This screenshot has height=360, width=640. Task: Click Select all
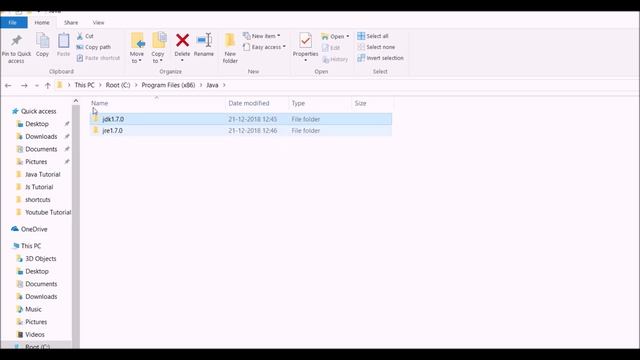click(373, 36)
